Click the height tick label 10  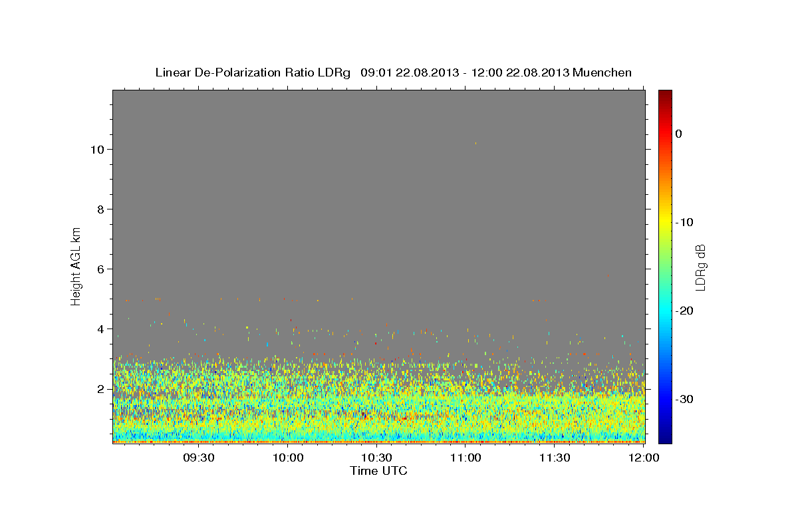point(97,150)
